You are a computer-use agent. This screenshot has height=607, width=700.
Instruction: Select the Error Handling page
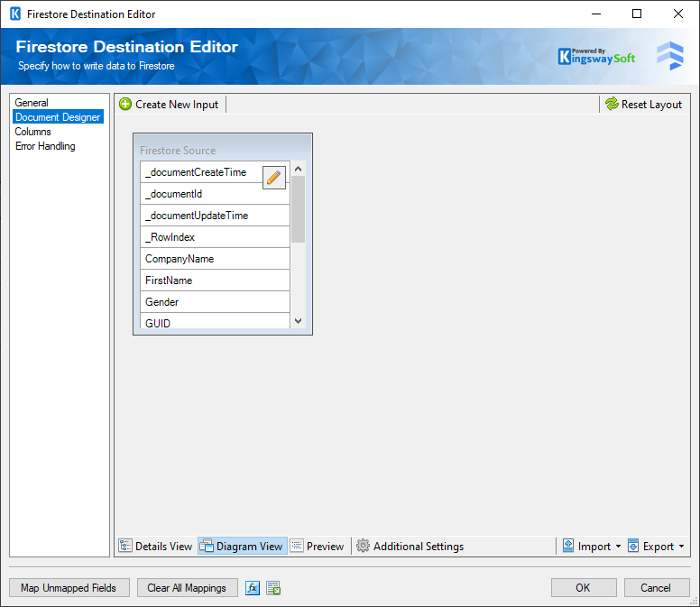(x=45, y=146)
